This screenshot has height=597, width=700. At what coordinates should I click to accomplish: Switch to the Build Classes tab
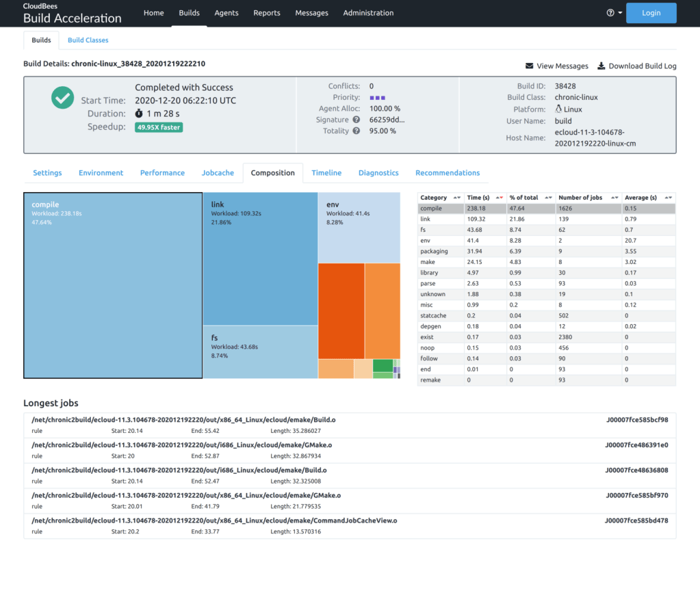pyautogui.click(x=88, y=40)
